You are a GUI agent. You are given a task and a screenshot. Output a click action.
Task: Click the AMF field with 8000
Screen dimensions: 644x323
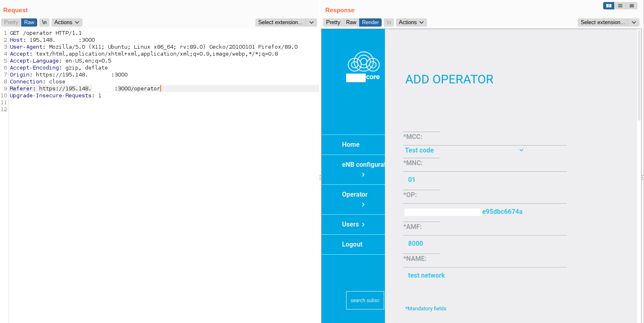coord(485,244)
